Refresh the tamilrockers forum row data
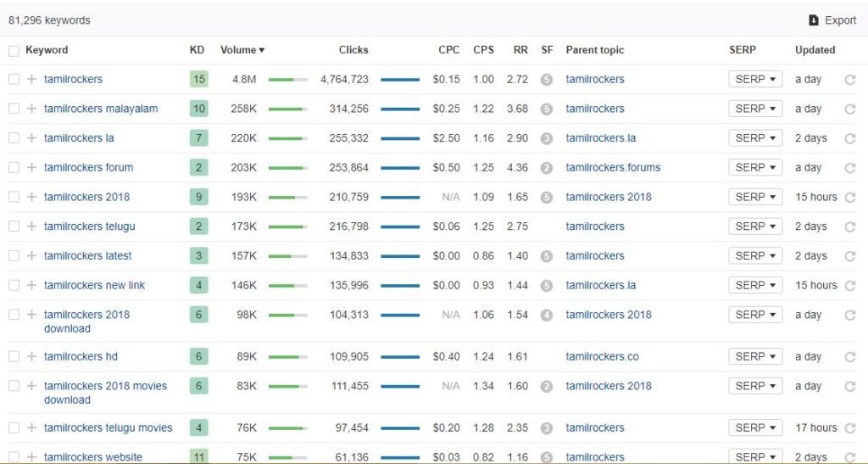 849,168
